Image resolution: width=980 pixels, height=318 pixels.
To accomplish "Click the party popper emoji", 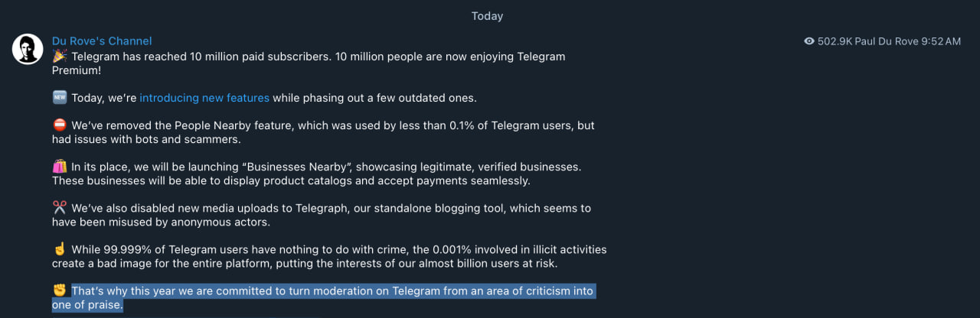I will tap(60, 57).
